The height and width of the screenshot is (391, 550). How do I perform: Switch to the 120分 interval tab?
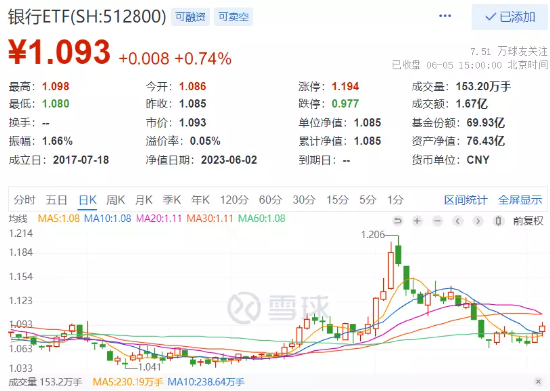[234, 200]
